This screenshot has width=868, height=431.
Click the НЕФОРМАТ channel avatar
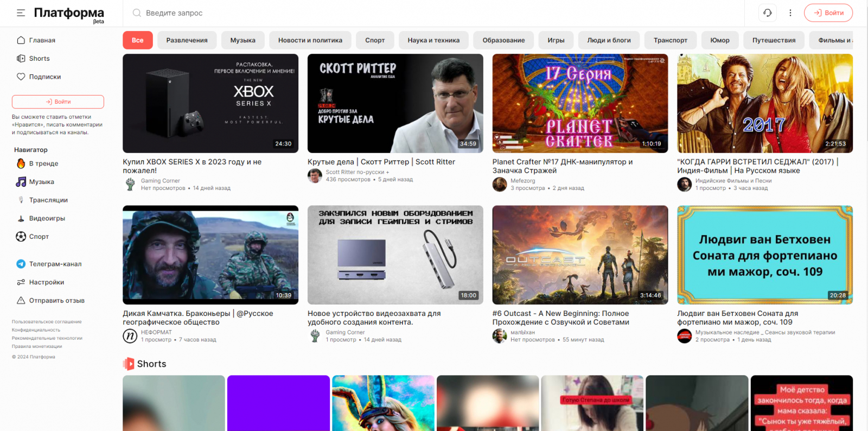pyautogui.click(x=130, y=336)
